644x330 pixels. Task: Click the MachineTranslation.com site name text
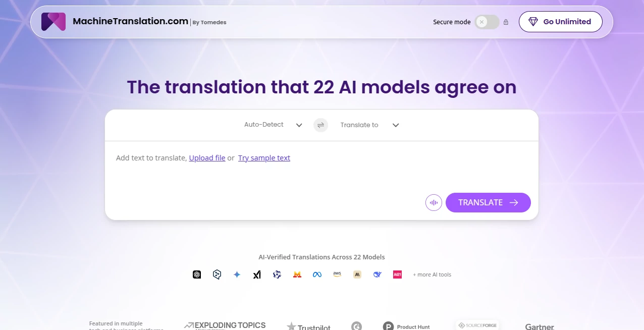(131, 21)
